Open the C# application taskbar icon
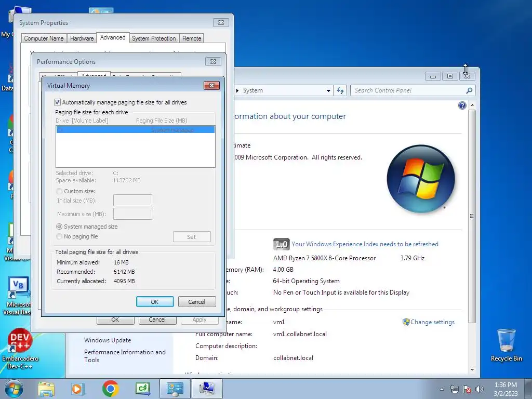532x399 pixels. 143,389
